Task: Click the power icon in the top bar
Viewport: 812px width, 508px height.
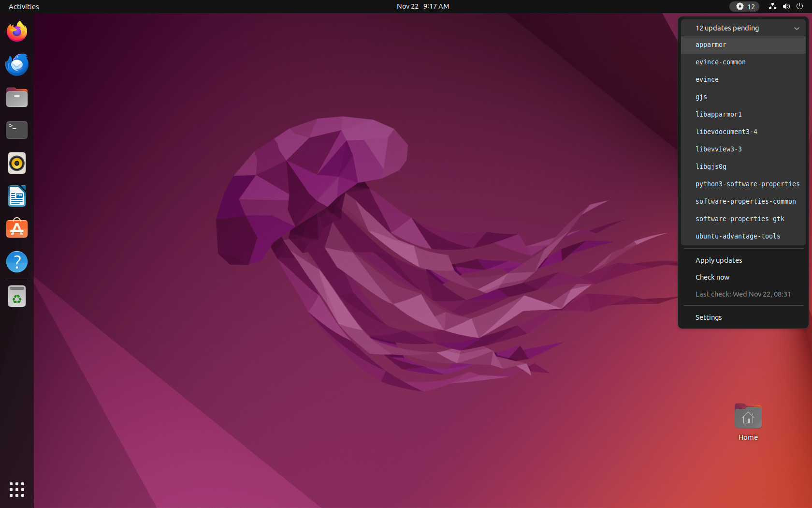Action: (x=799, y=6)
